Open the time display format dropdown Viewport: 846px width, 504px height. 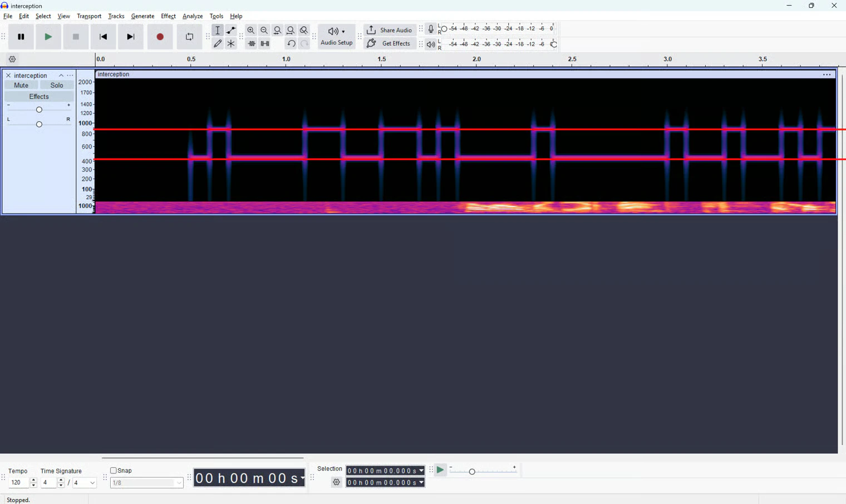(302, 478)
